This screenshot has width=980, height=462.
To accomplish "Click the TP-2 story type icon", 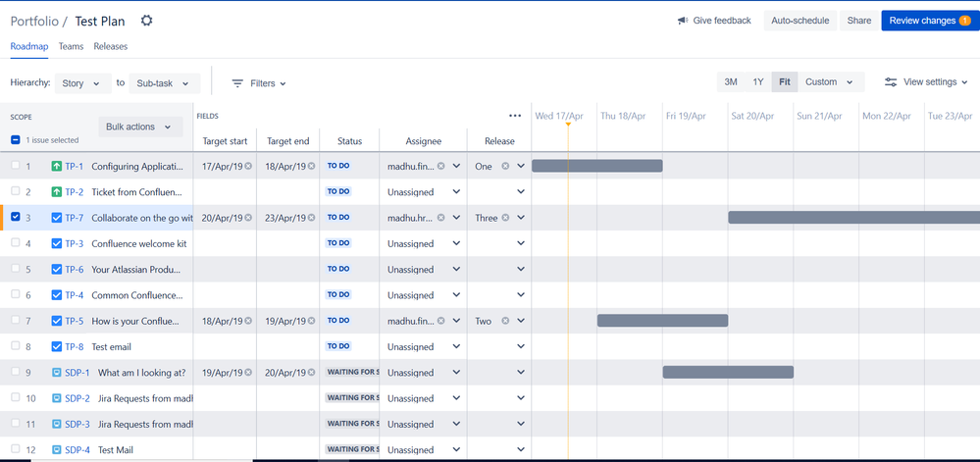I will [56, 192].
